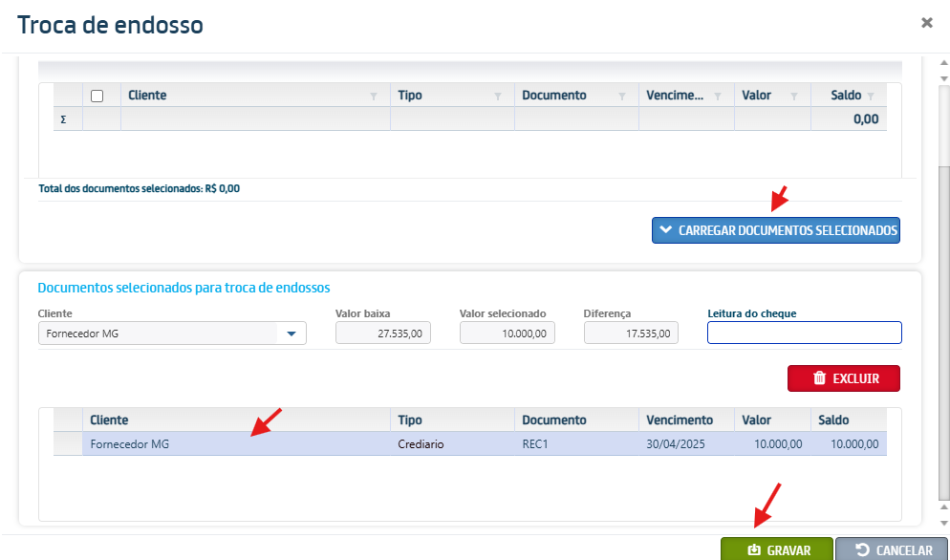Screen dimensions: 950x560
Task: Toggle the select-all checkbox in grid header
Action: coord(97,96)
